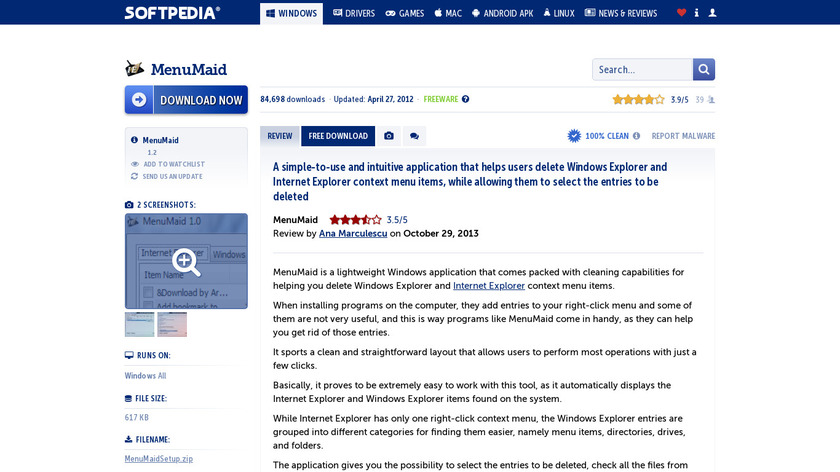Screen dimensions: 840x472
Task: Click the 100% Clean badge icon
Action: click(x=574, y=136)
